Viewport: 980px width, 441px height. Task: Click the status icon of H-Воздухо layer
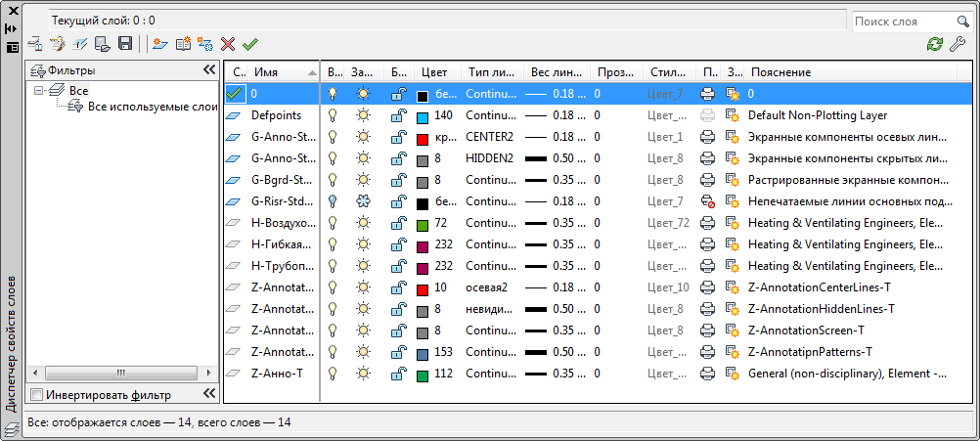point(233,223)
